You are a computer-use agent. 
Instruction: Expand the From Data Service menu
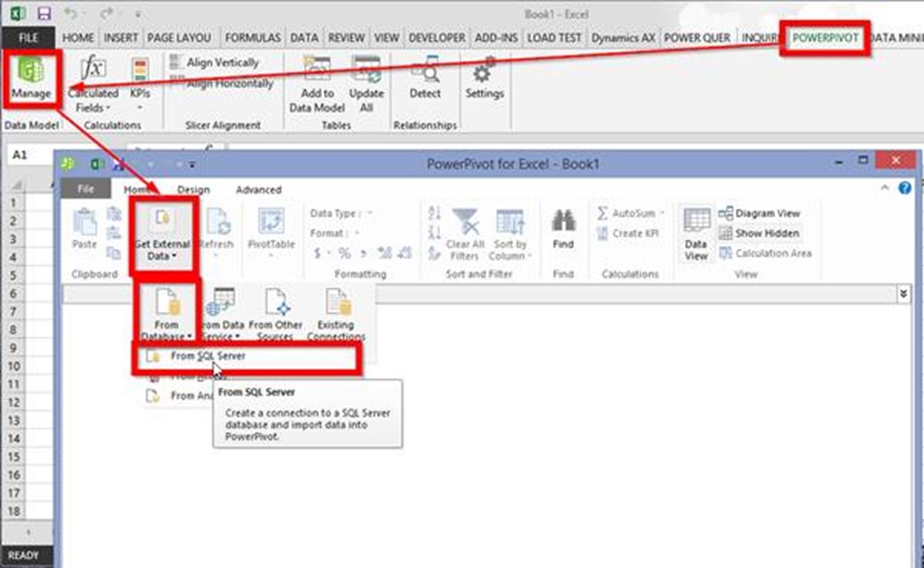(223, 314)
